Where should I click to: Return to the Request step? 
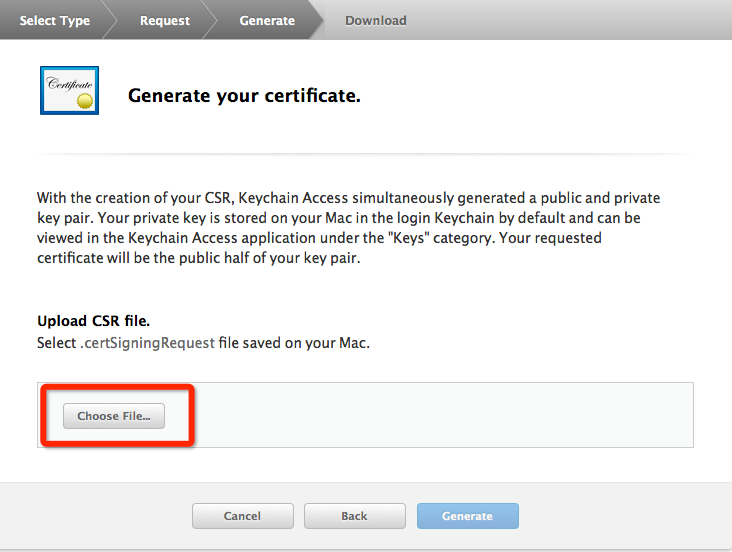click(164, 21)
